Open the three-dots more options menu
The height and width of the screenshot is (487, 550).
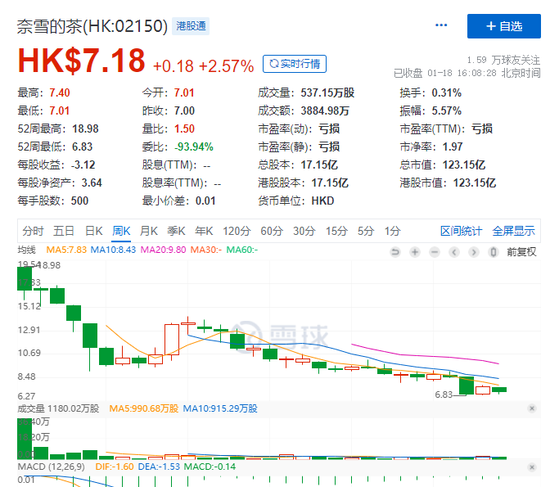pyautogui.click(x=441, y=25)
